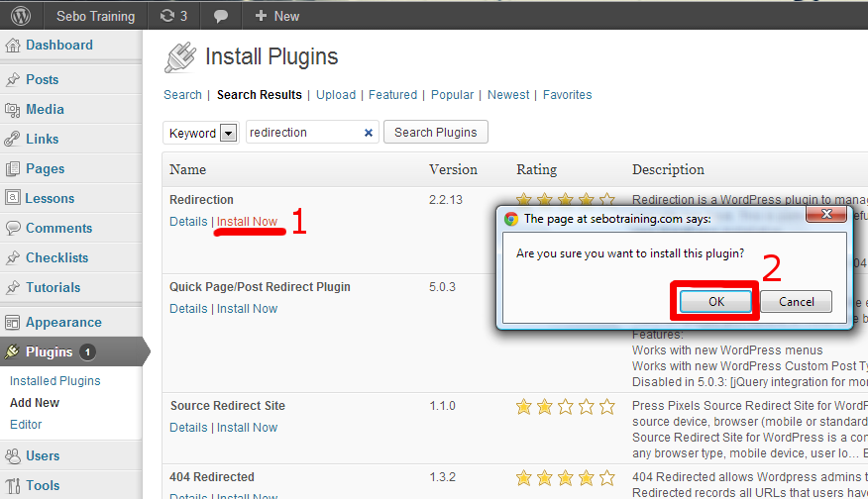Click the Version column header
Viewport: 868px width, 499px height.
pyautogui.click(x=453, y=169)
